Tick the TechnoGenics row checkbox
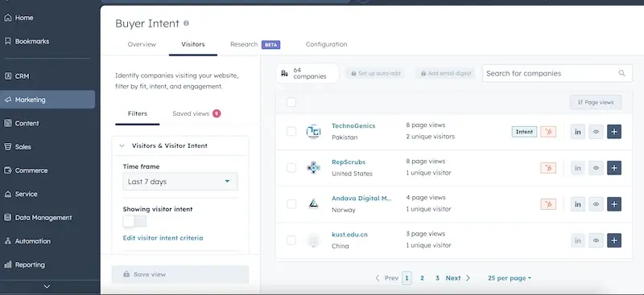This screenshot has width=644, height=295. [291, 131]
